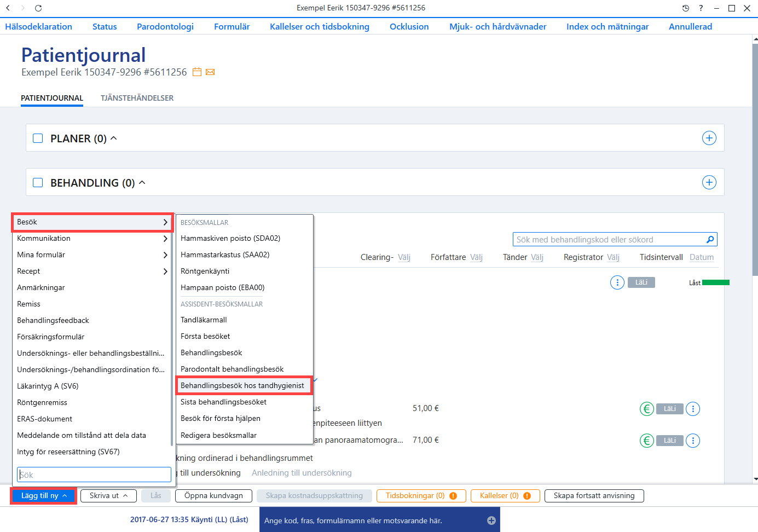Open the Status menu
The width and height of the screenshot is (758, 532).
coord(105,26)
